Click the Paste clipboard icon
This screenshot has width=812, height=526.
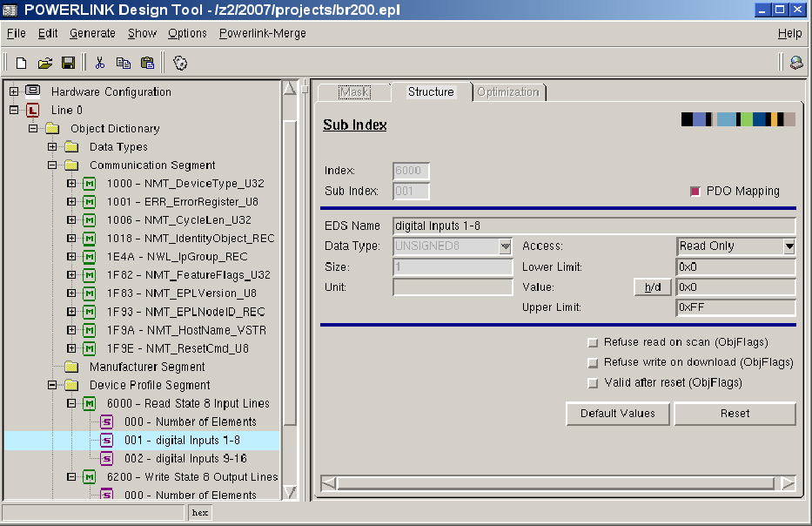coord(148,64)
